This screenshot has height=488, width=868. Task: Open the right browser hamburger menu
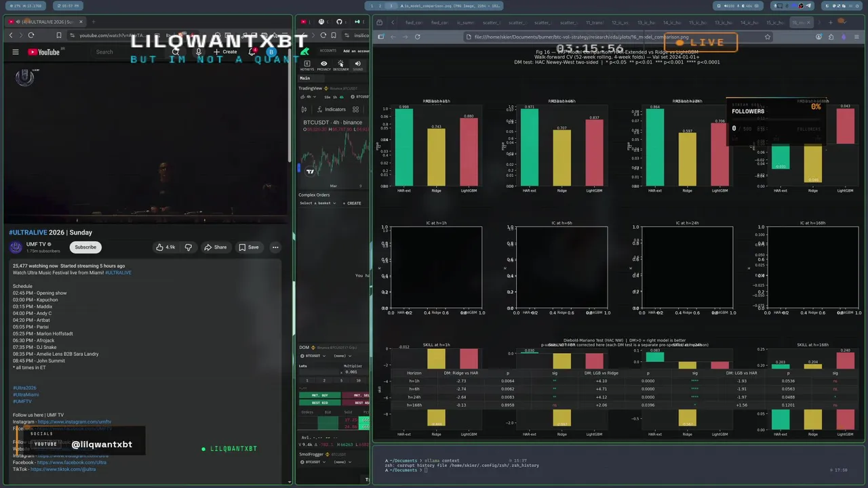(855, 37)
